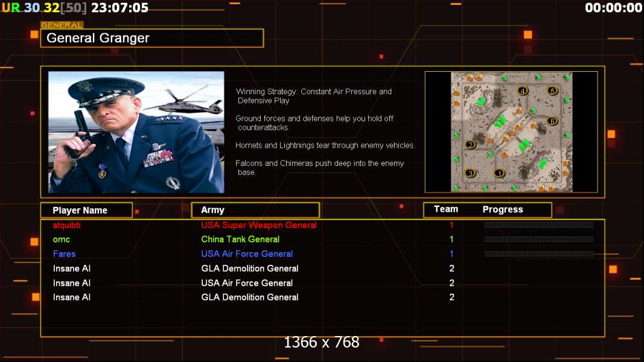The width and height of the screenshot is (644, 362).
Task: Click the General Granger portrait image
Action: click(x=136, y=132)
